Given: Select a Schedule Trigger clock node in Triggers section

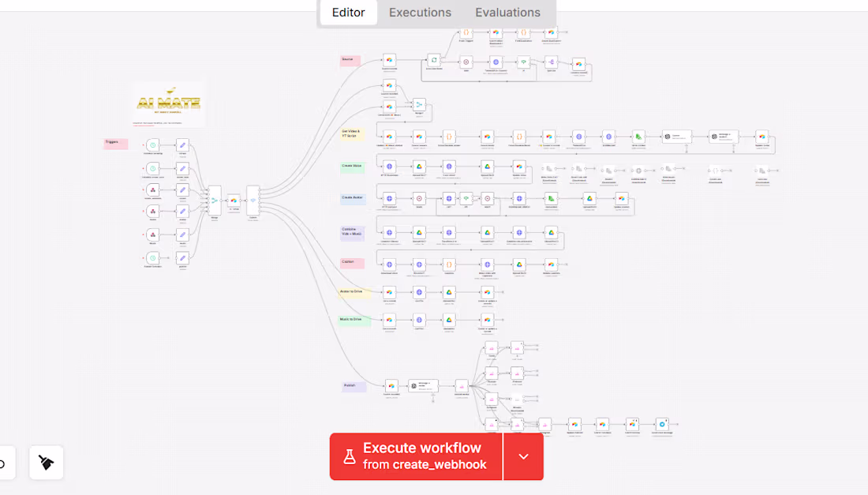Looking at the screenshot, I should 152,145.
